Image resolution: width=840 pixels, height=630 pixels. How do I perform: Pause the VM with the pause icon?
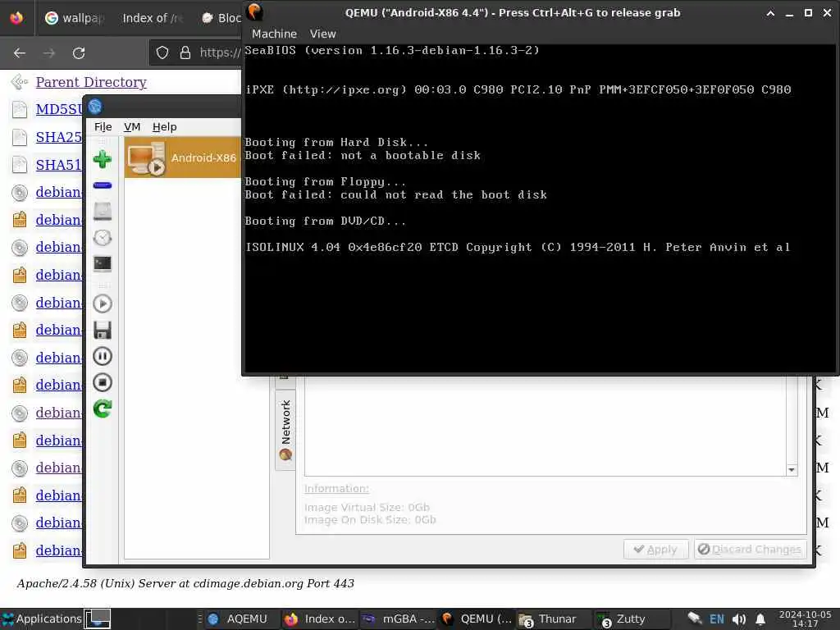(103, 356)
